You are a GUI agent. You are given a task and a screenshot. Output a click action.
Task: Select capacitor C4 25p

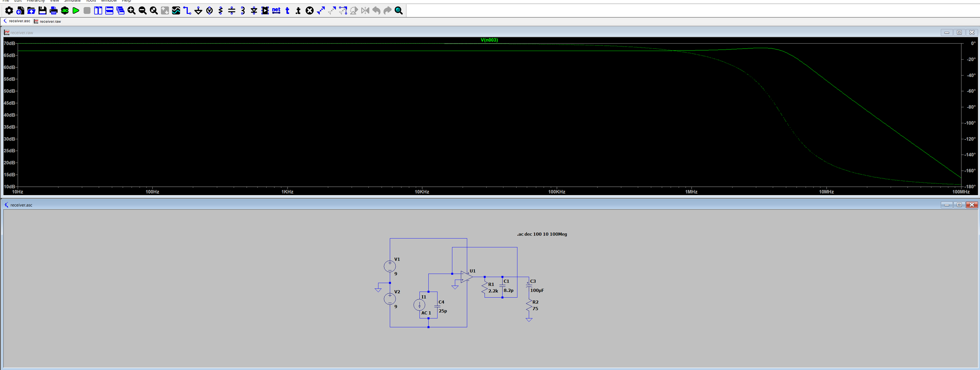(437, 306)
